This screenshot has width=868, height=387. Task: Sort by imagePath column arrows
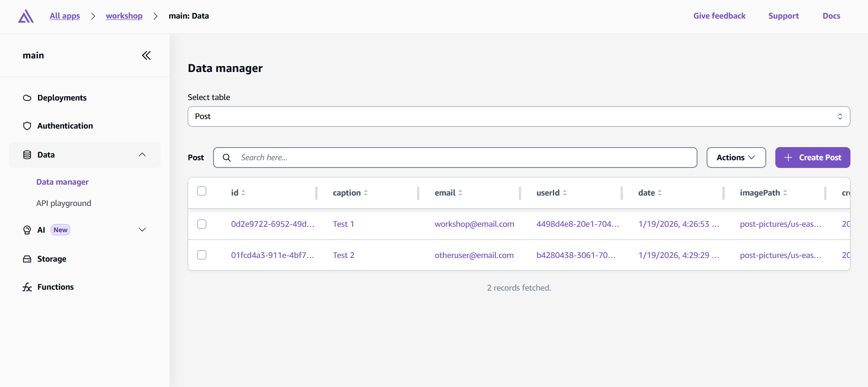click(785, 193)
